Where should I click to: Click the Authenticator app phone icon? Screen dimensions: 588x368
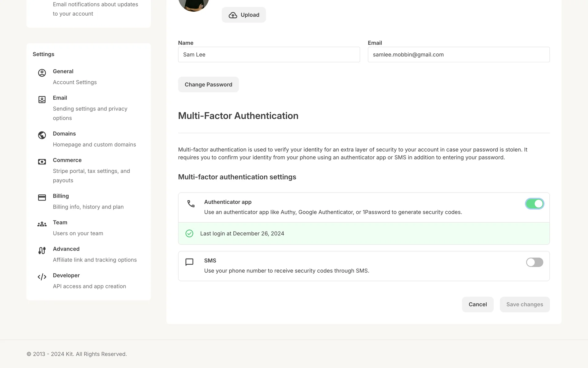click(x=191, y=204)
